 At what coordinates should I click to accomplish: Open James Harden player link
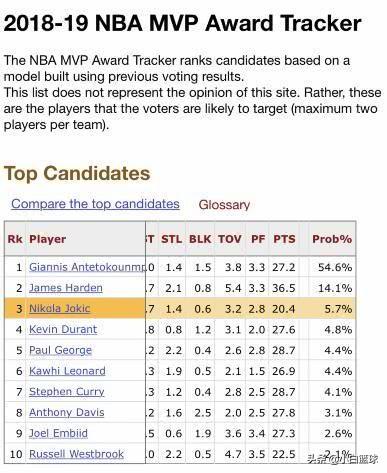(66, 288)
